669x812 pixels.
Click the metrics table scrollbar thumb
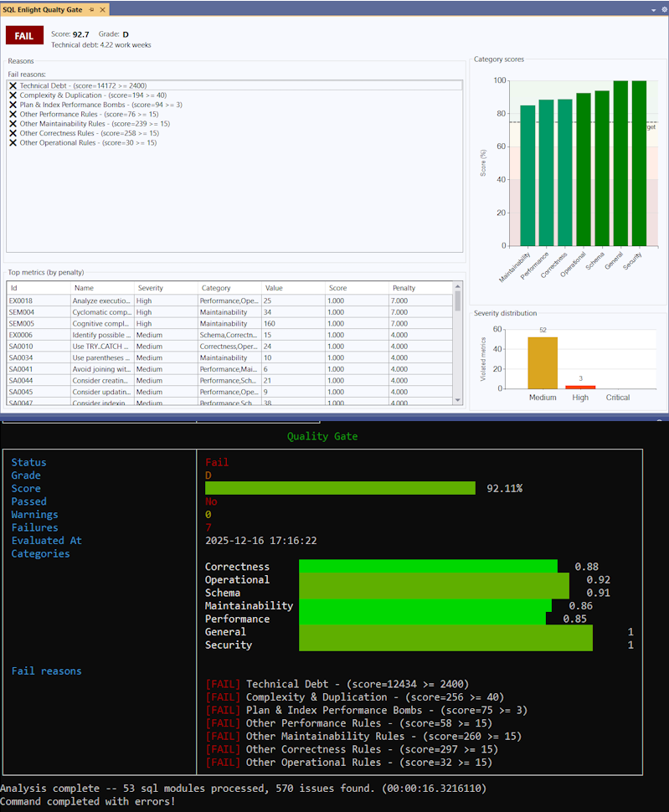point(457,301)
